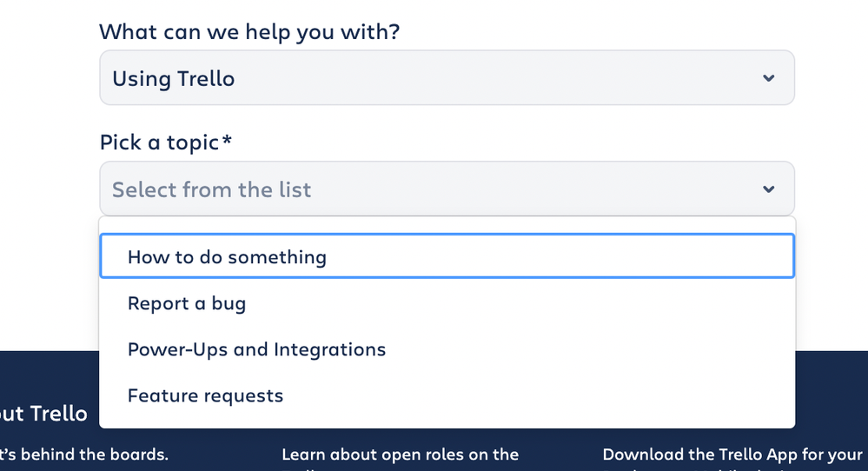
Task: Pick 'Power-Ups and Integrations' topic
Action: click(x=256, y=349)
